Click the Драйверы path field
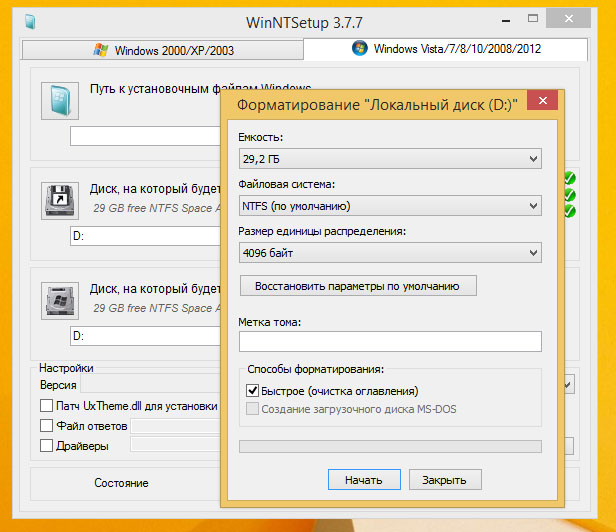The height and width of the screenshot is (532, 616). [x=176, y=445]
